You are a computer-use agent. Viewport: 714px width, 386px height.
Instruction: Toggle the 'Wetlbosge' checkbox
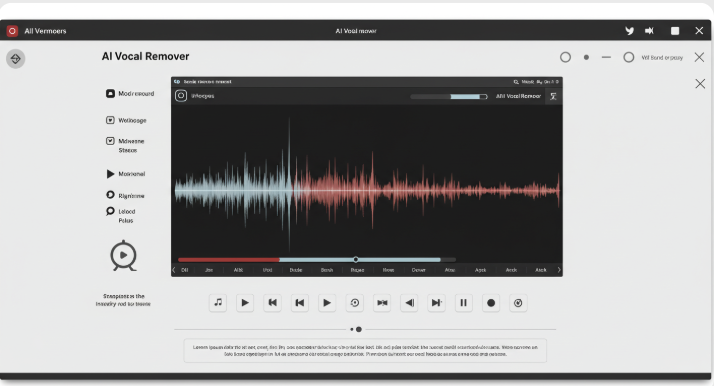(110, 120)
